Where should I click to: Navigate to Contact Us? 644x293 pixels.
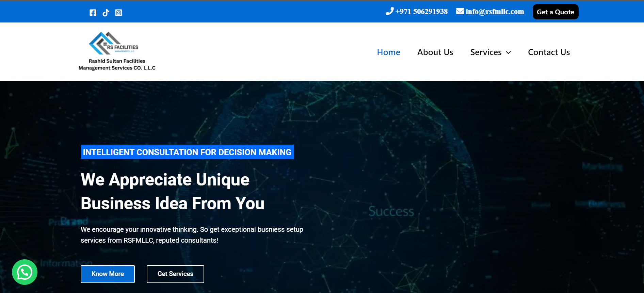[x=549, y=52]
